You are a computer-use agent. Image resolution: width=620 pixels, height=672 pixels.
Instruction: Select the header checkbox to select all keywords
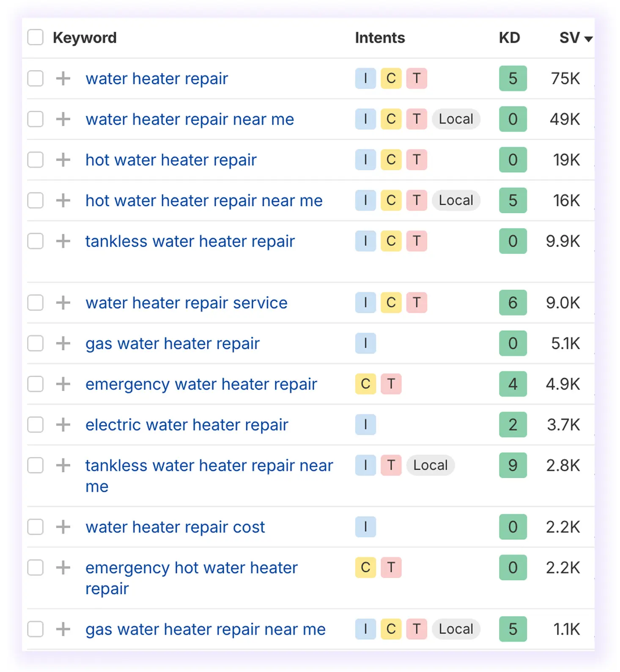pos(35,37)
